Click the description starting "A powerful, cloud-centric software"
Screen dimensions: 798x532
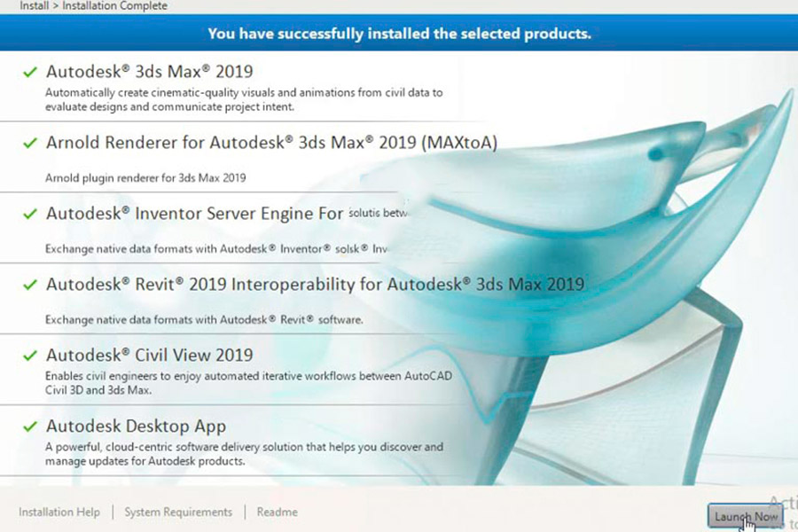[x=245, y=454]
